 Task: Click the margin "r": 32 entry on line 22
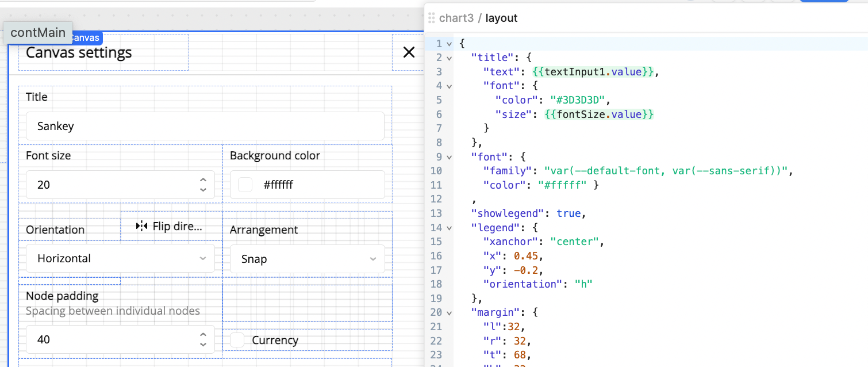pyautogui.click(x=507, y=341)
